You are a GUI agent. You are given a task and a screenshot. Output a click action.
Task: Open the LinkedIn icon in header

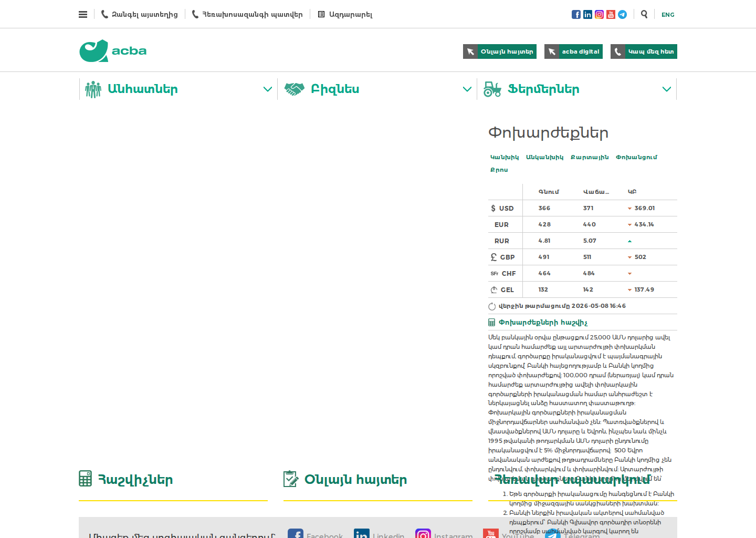coord(587,14)
